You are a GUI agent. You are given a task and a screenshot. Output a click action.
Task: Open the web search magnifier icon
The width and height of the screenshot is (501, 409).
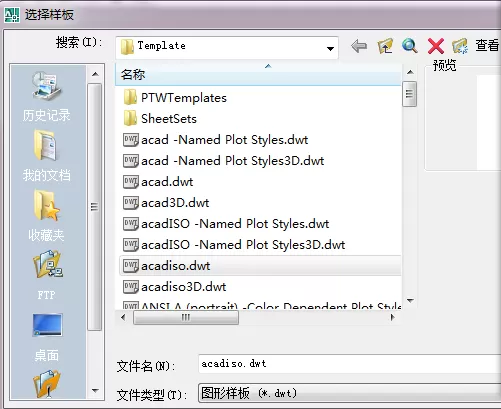(410, 46)
